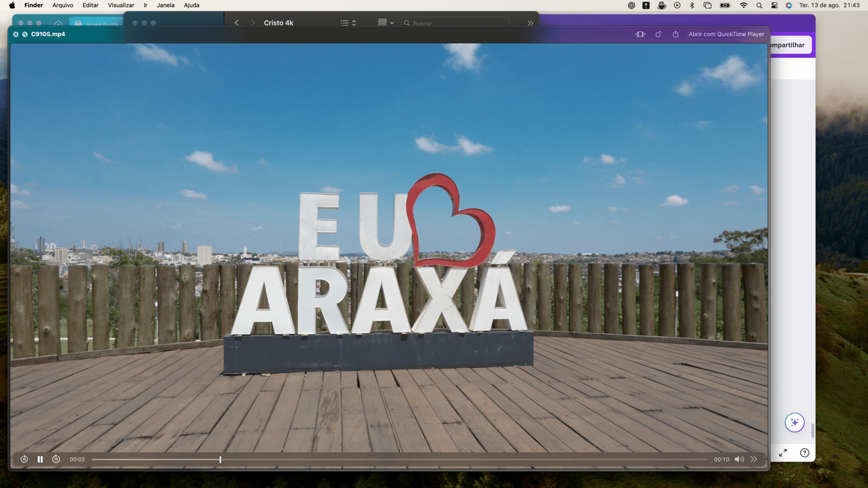Open list view options in Finder window

[348, 23]
